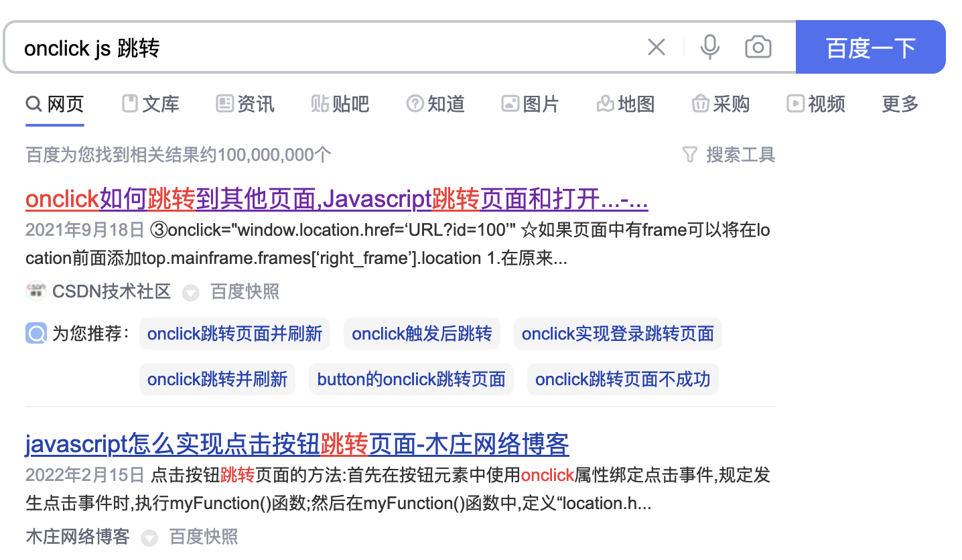Image resolution: width=962 pixels, height=560 pixels.
Task: Expand the arrow next to CSDN技术社区
Action: [x=191, y=293]
